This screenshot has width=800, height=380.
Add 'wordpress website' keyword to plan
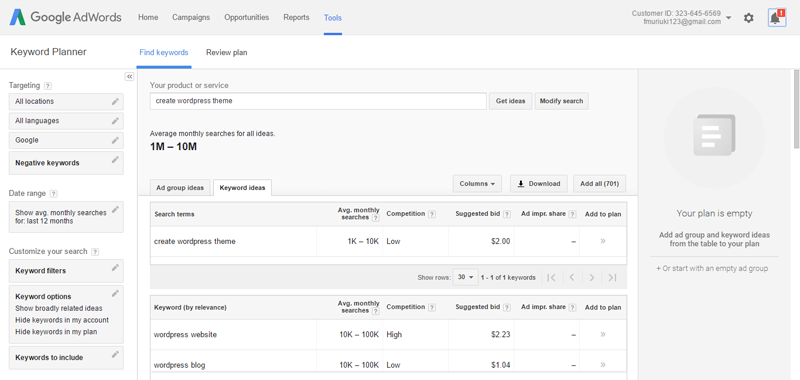click(x=603, y=335)
